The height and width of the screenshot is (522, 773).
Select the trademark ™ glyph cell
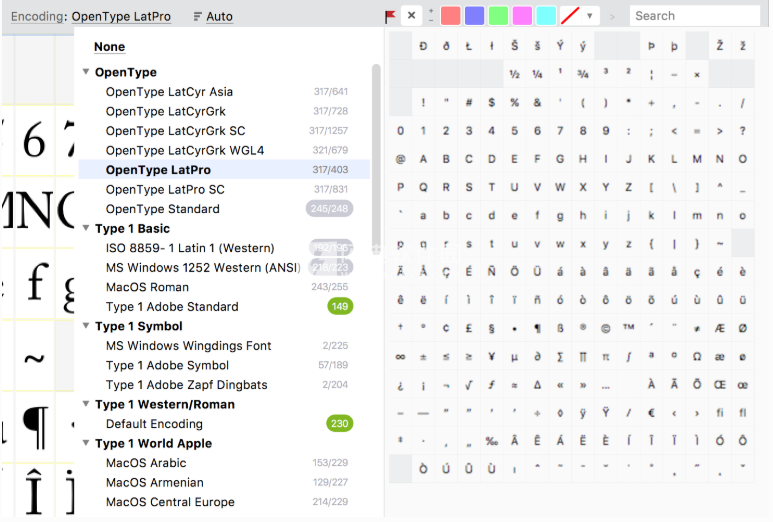629,328
